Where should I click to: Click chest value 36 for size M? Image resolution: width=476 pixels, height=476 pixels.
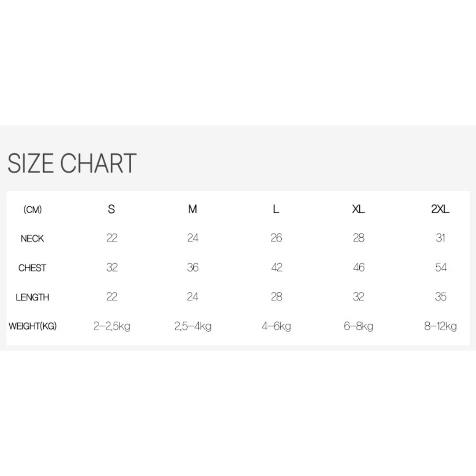[x=193, y=268]
